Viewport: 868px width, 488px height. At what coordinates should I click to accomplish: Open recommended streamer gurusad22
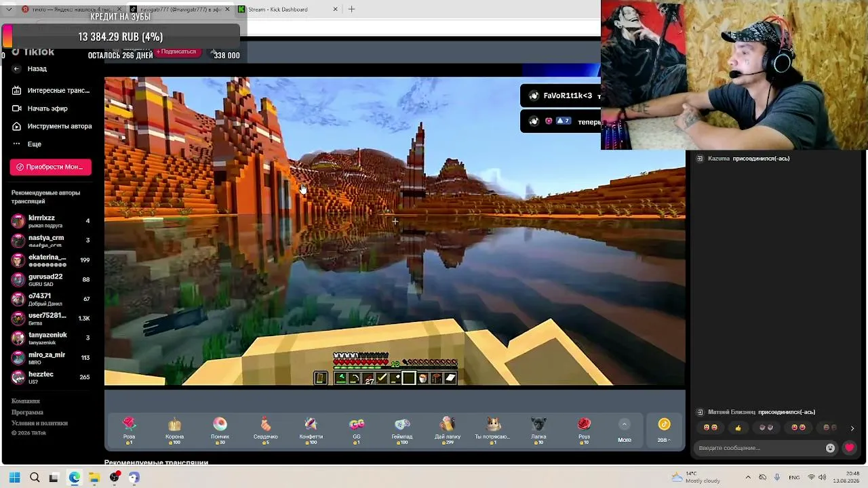coord(51,279)
